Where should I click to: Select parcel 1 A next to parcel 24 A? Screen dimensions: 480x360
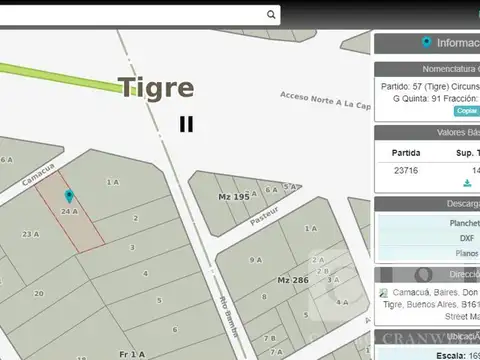113,182
